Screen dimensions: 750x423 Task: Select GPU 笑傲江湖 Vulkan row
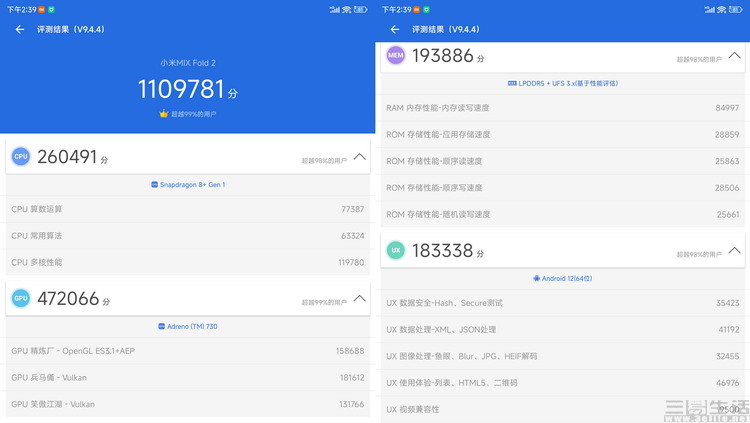188,404
